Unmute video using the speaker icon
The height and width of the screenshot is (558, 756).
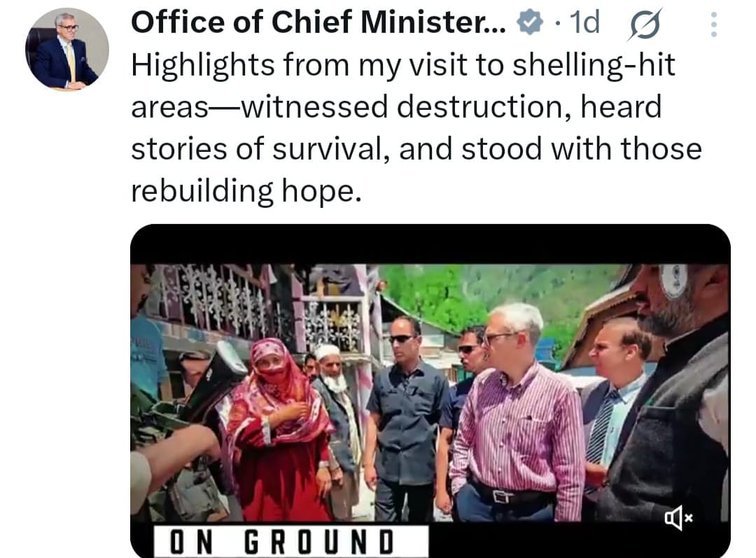pyautogui.click(x=679, y=518)
